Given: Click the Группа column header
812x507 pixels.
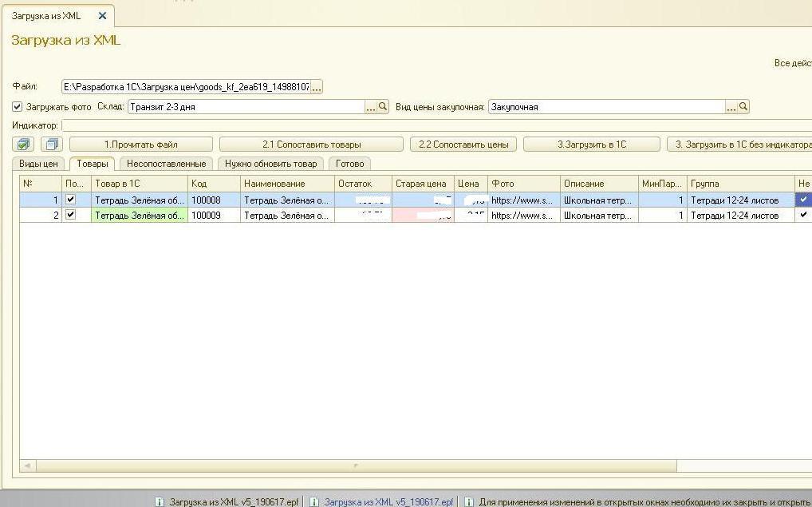Looking at the screenshot, I should point(740,184).
